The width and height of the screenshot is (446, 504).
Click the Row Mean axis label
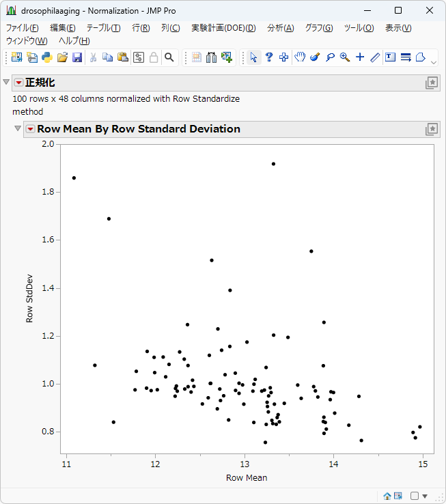point(247,478)
